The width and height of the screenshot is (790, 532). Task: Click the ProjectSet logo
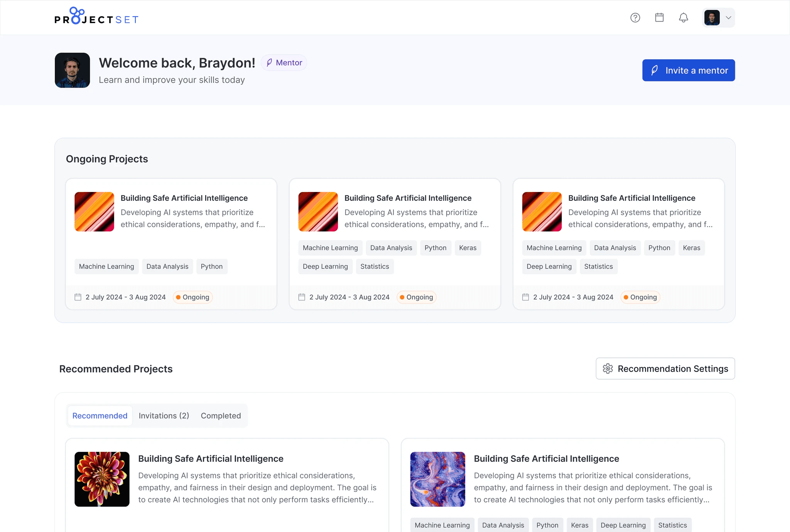[96, 16]
